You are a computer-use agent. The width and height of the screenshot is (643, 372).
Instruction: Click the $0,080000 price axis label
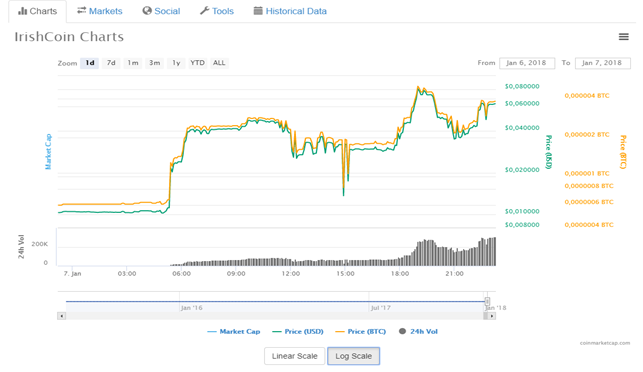522,86
